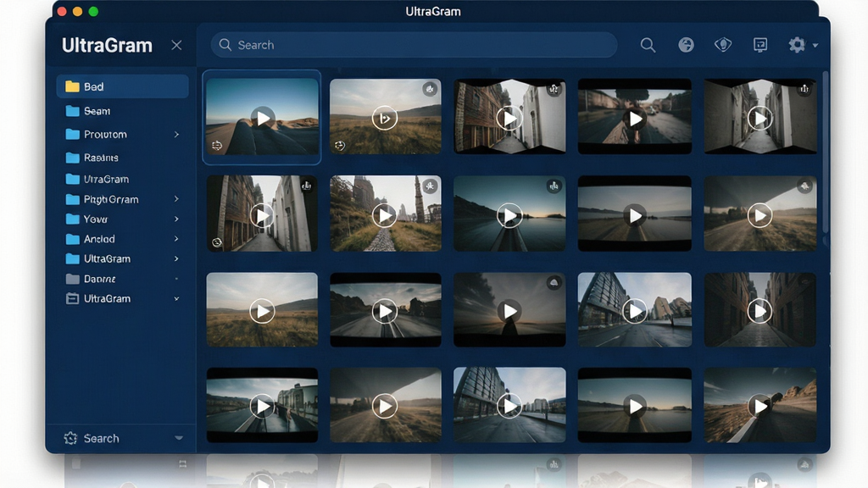Click the magnifier icon beside the globe
The image size is (868, 488).
pos(648,45)
